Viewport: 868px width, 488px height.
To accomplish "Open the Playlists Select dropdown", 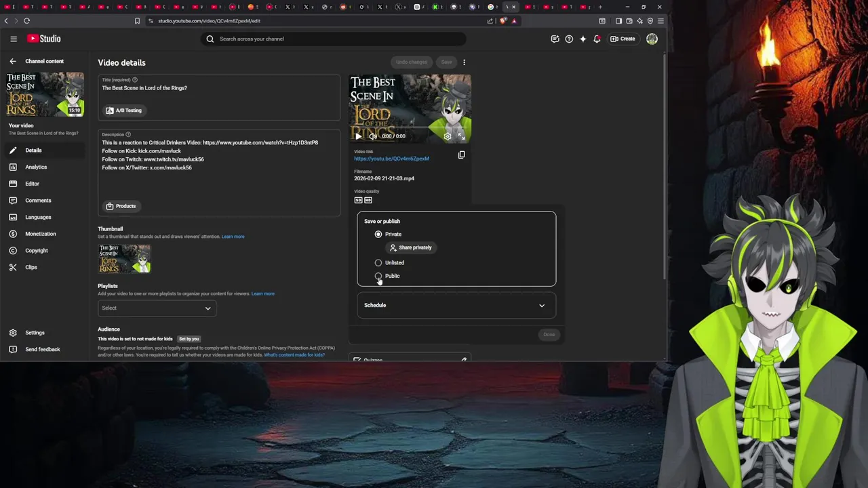I will pos(157,308).
